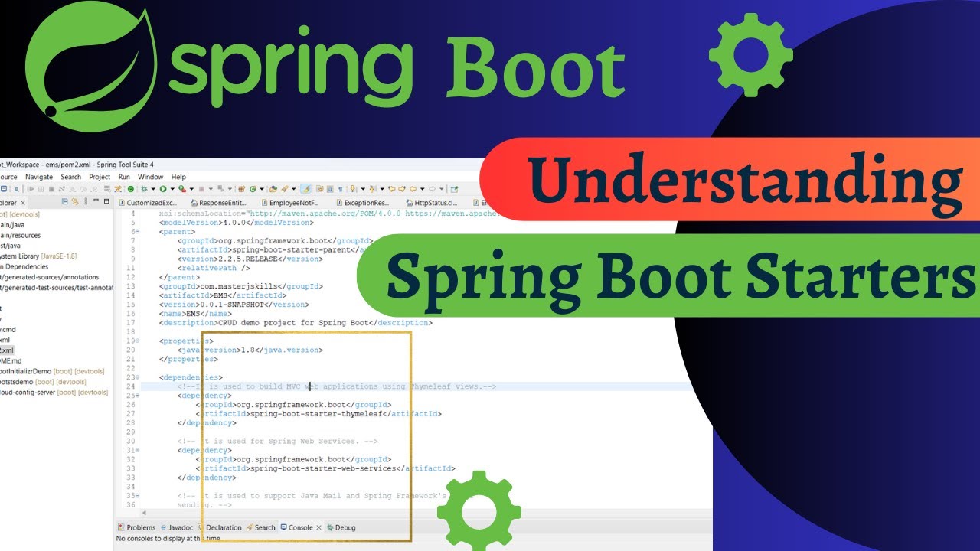Image resolution: width=980 pixels, height=551 pixels.
Task: Open the Help menu
Action: [178, 177]
